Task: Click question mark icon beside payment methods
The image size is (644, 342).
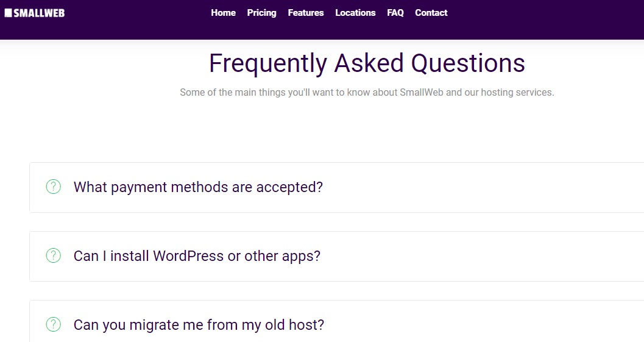Action: pos(54,187)
